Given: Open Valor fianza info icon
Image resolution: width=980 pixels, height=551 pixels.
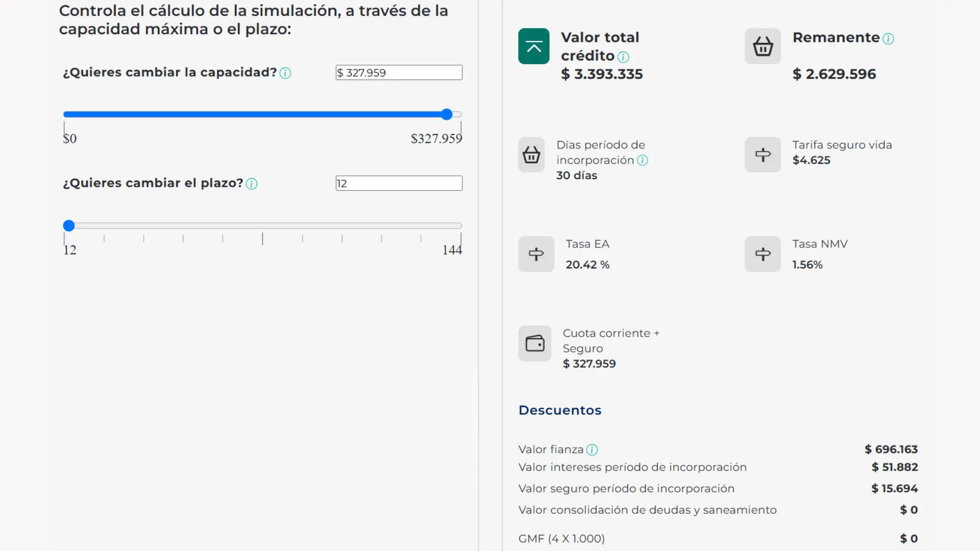Looking at the screenshot, I should 592,450.
